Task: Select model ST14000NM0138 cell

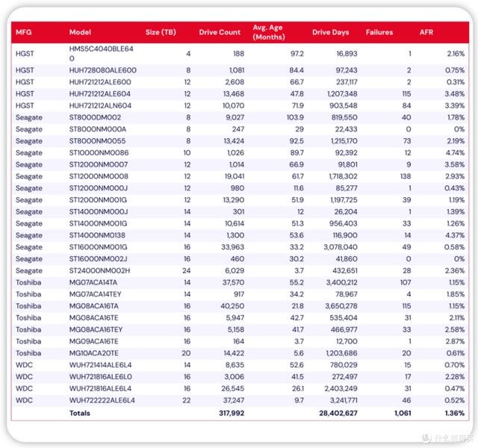Action: [97, 236]
